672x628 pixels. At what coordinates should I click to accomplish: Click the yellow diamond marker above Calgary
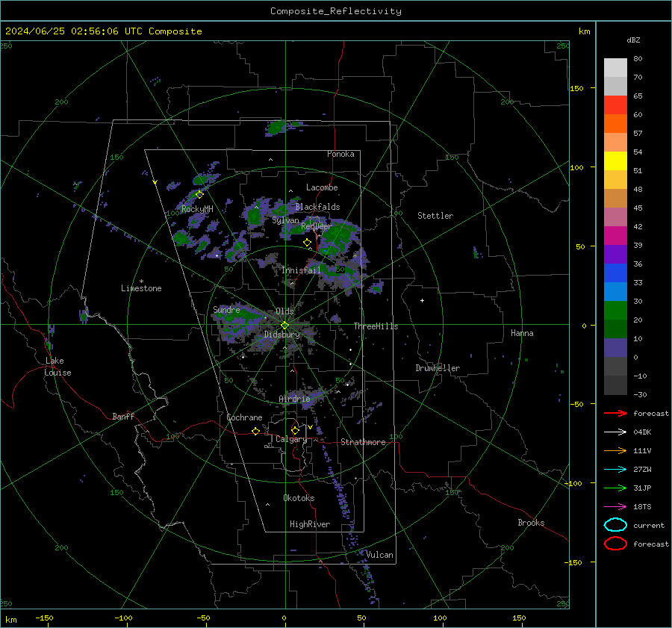[x=295, y=430]
